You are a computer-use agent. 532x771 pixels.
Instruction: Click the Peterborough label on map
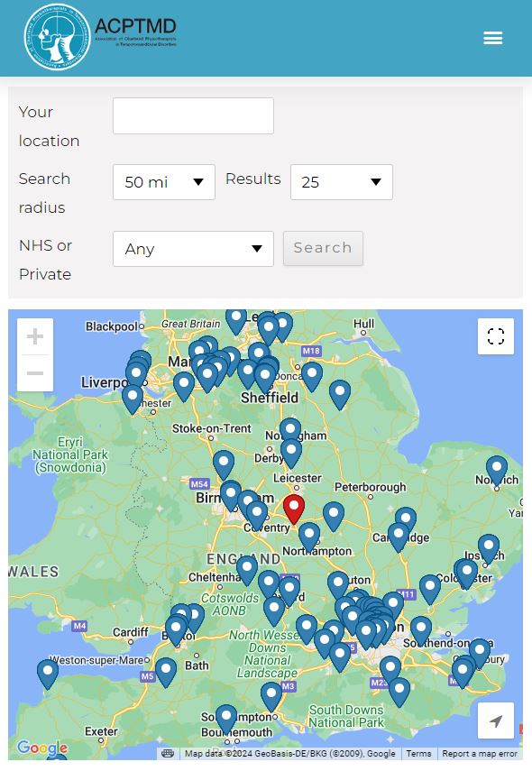point(371,487)
